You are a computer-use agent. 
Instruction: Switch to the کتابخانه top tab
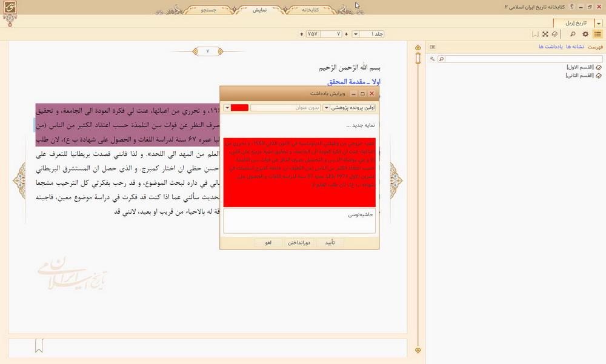[x=310, y=10]
